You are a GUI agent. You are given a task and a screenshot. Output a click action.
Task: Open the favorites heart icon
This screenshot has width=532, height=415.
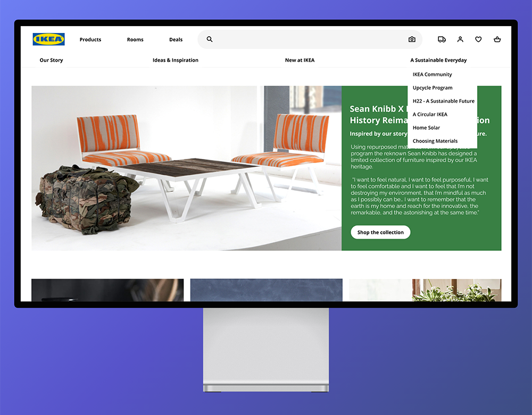[x=478, y=39]
